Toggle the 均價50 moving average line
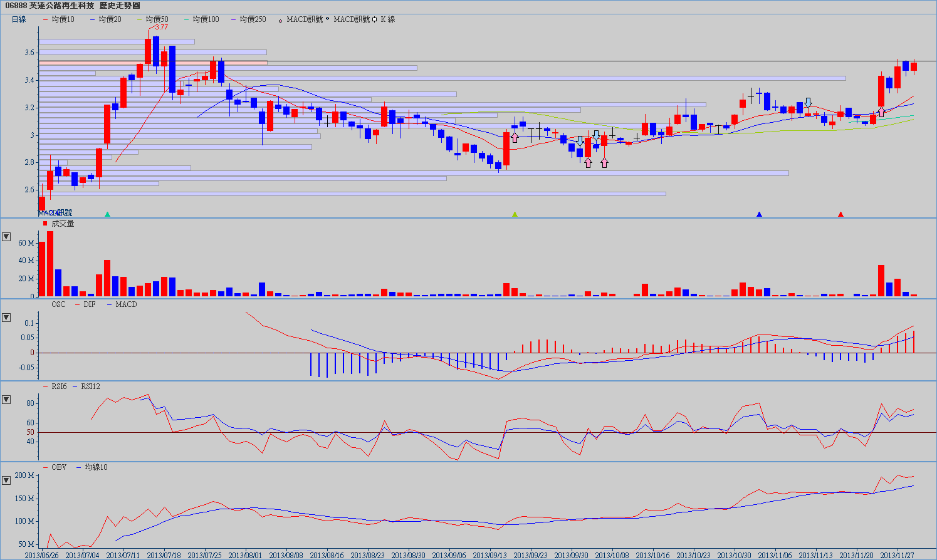The width and height of the screenshot is (937, 560). tap(152, 19)
